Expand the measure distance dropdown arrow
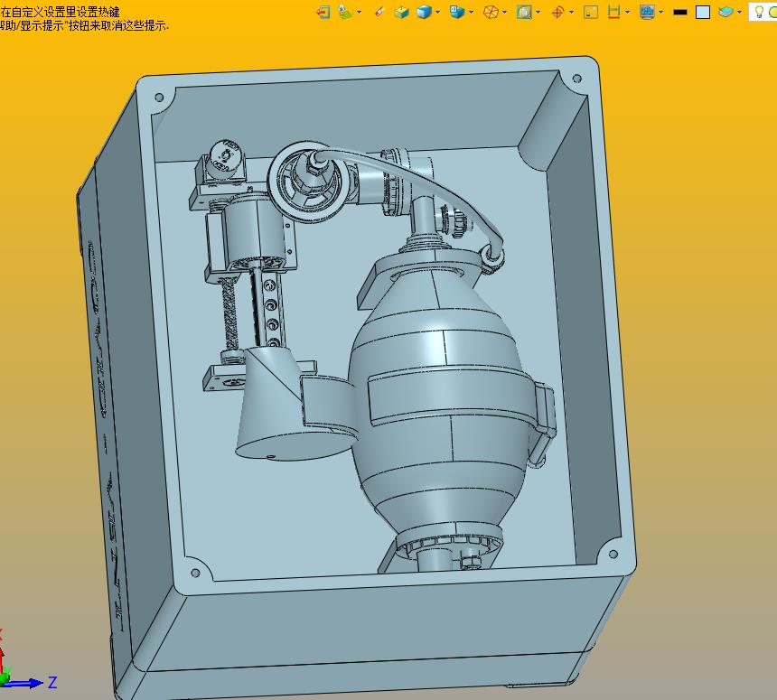777x700 pixels. click(x=628, y=13)
